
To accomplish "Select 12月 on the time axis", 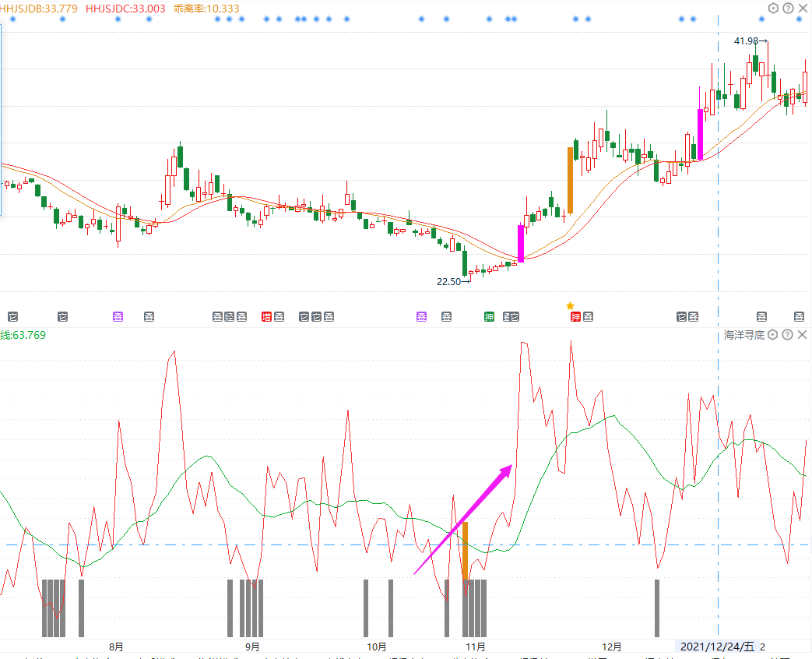I will click(x=612, y=647).
